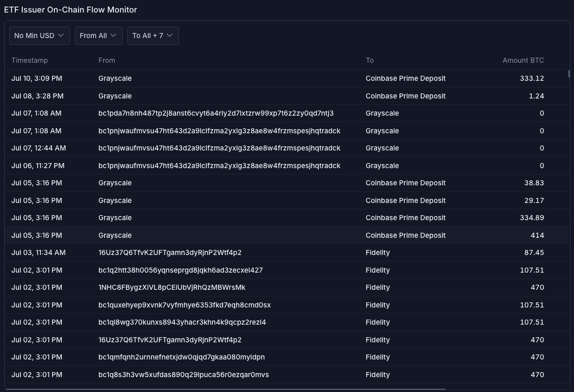
Task: Click the ETF Issuer On-Chain Flow Monitor title
Action: click(71, 10)
